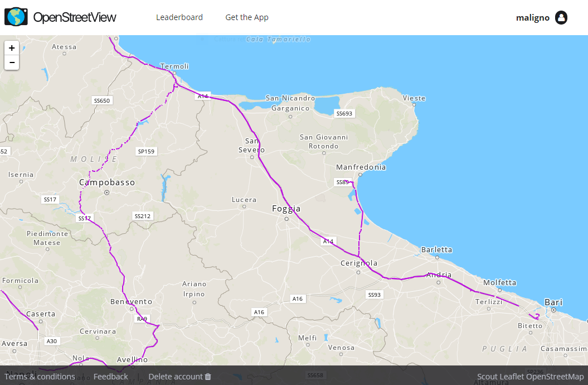588x385 pixels.
Task: Click the Lucera town label
Action: 244,200
